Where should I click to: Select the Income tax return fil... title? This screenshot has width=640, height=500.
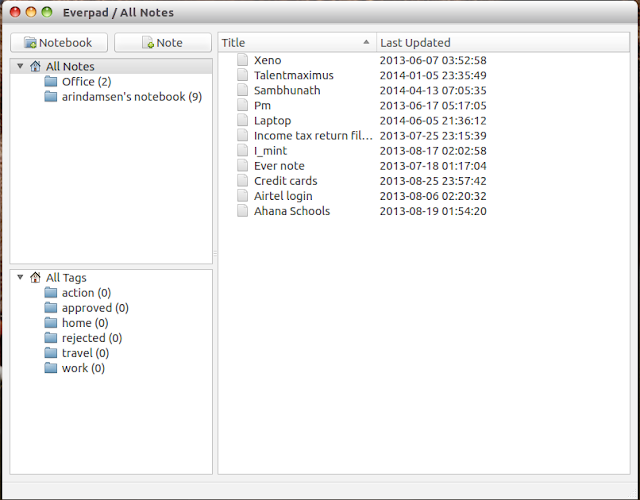[313, 136]
